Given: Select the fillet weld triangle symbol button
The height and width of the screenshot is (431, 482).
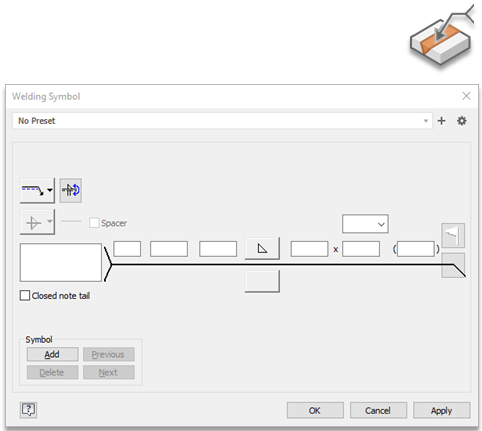Looking at the screenshot, I should tap(262, 248).
